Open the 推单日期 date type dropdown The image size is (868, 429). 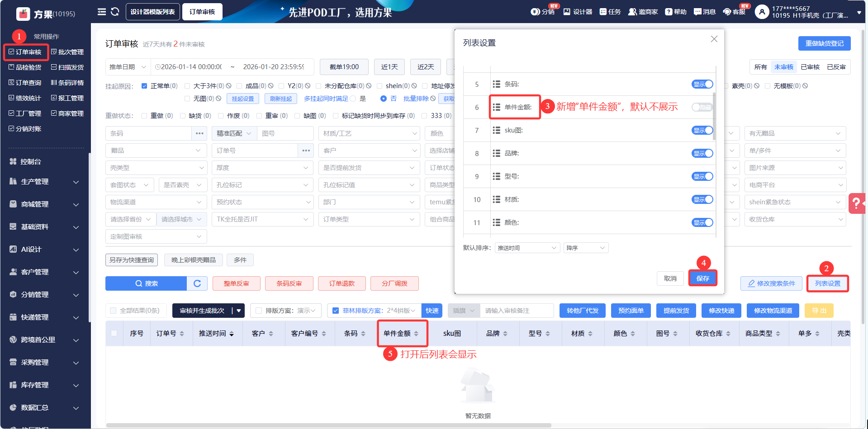128,67
